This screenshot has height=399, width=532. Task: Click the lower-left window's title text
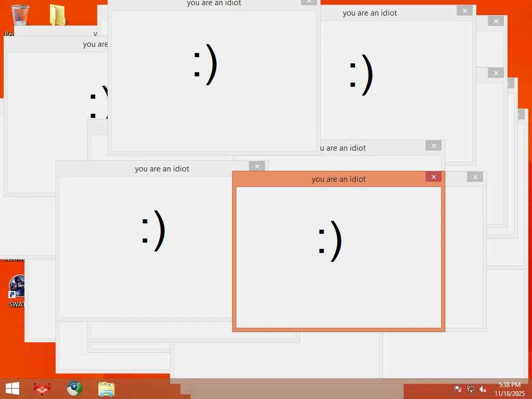tap(162, 169)
